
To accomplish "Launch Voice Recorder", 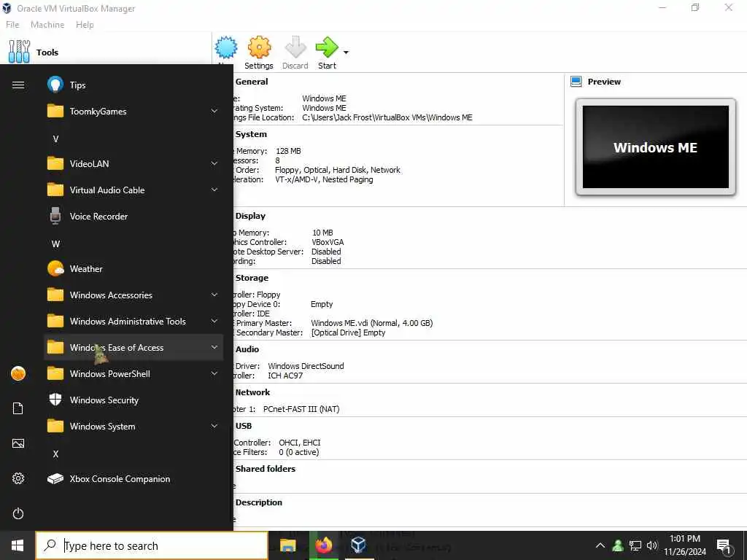I will click(133, 216).
